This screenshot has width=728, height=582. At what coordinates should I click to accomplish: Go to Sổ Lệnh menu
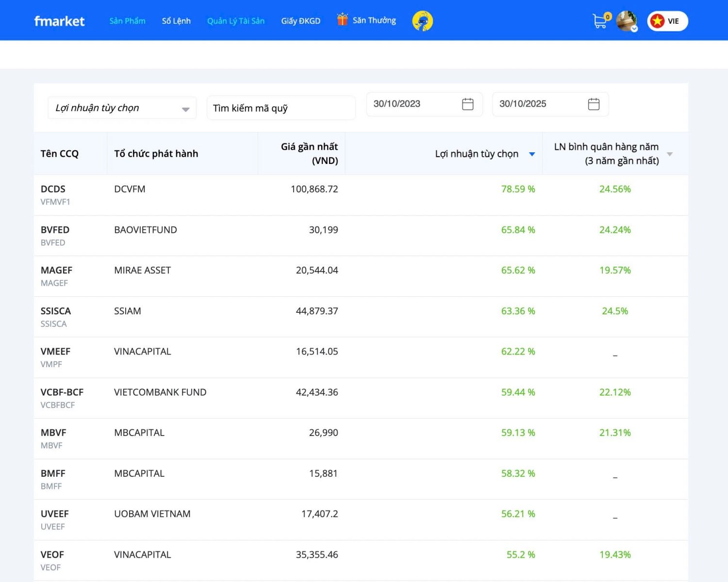176,21
